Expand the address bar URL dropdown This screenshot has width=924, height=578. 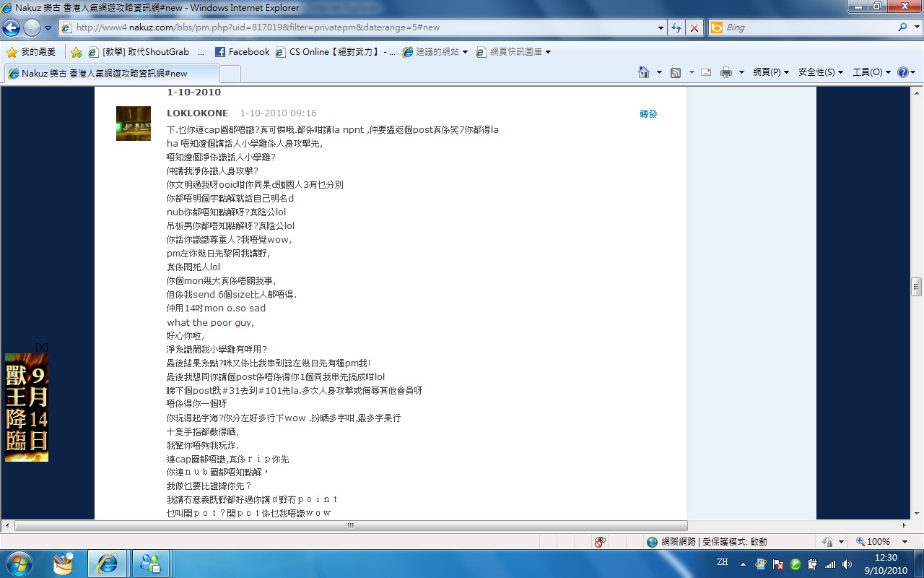661,27
